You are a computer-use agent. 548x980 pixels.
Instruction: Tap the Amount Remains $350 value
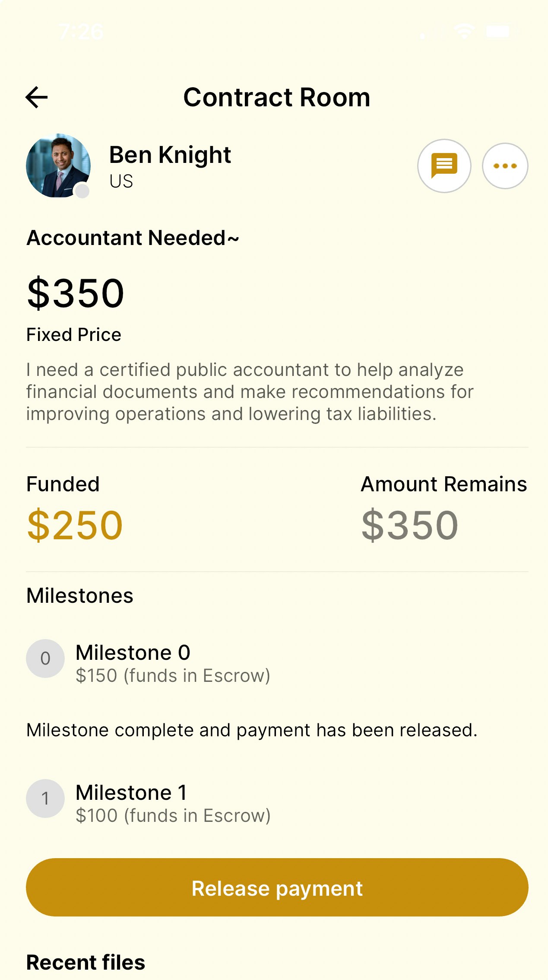409,525
